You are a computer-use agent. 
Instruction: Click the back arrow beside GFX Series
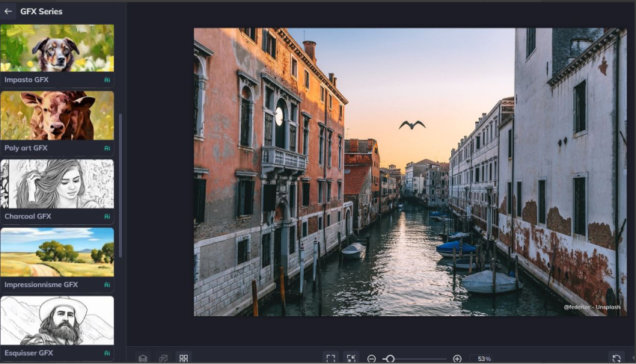point(8,11)
